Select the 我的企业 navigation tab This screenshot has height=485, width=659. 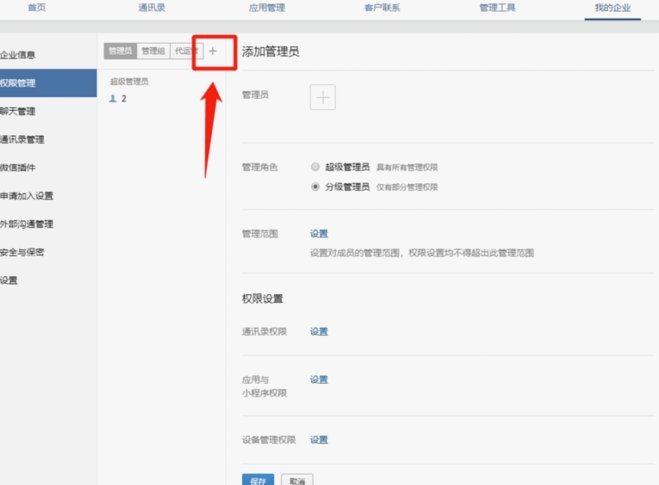(x=612, y=8)
